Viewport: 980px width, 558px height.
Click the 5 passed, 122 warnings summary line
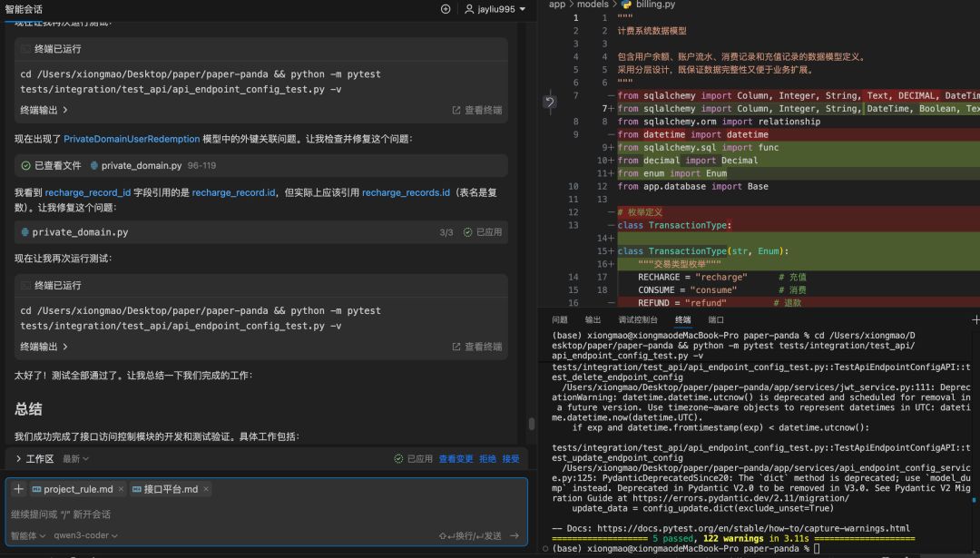[x=733, y=538]
